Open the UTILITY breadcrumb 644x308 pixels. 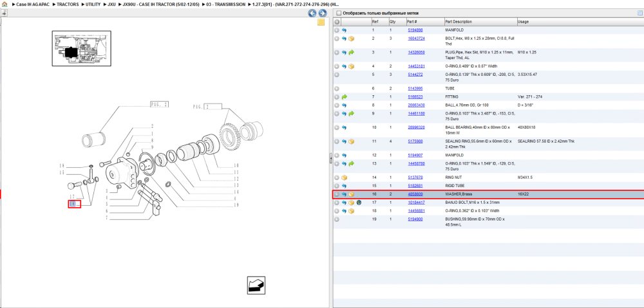click(x=93, y=4)
